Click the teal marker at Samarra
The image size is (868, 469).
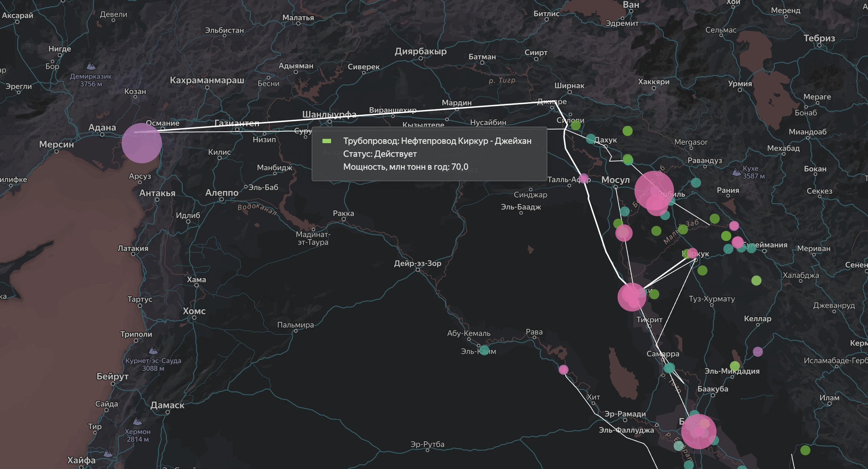(x=669, y=368)
